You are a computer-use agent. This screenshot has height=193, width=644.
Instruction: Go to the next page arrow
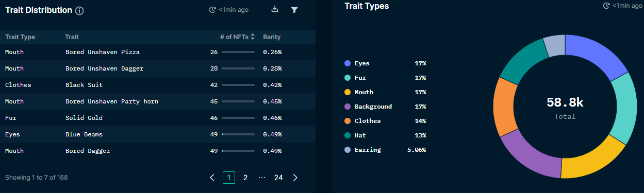pos(295,178)
